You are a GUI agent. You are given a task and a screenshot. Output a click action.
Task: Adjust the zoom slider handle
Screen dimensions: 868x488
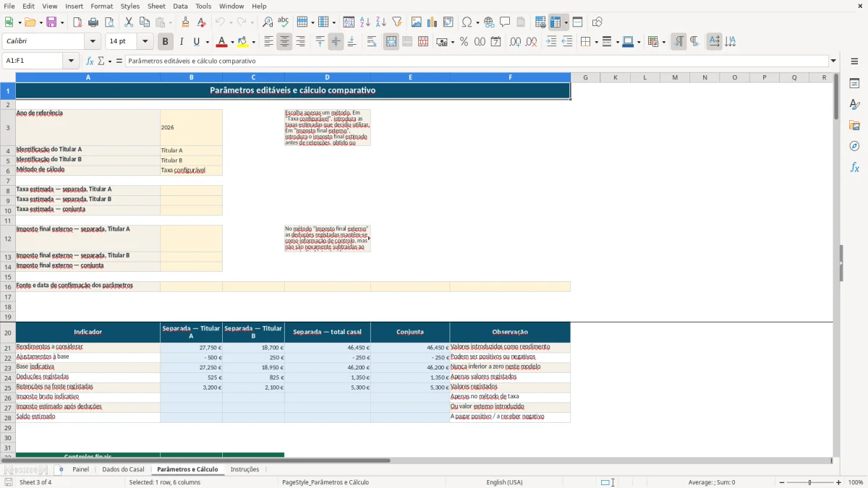coord(809,482)
